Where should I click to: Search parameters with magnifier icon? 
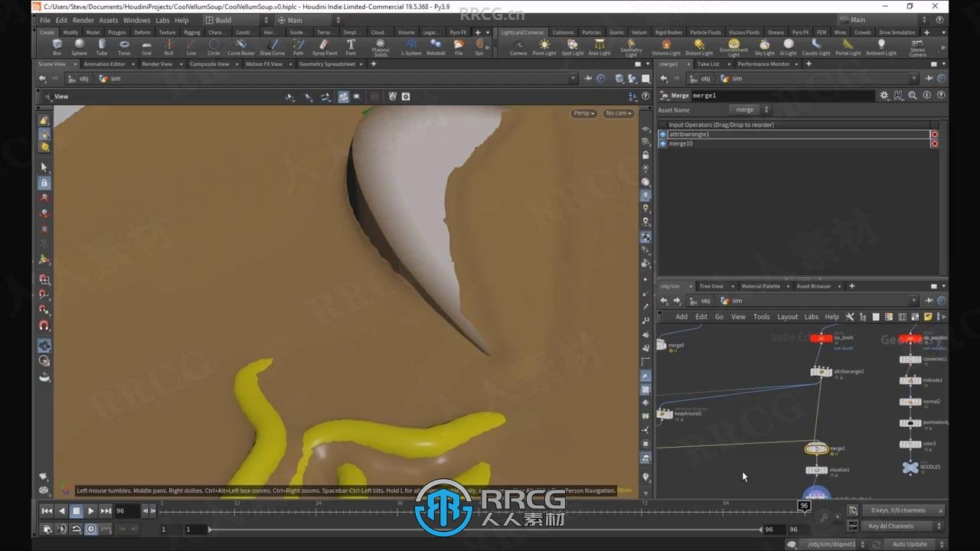[x=913, y=96]
